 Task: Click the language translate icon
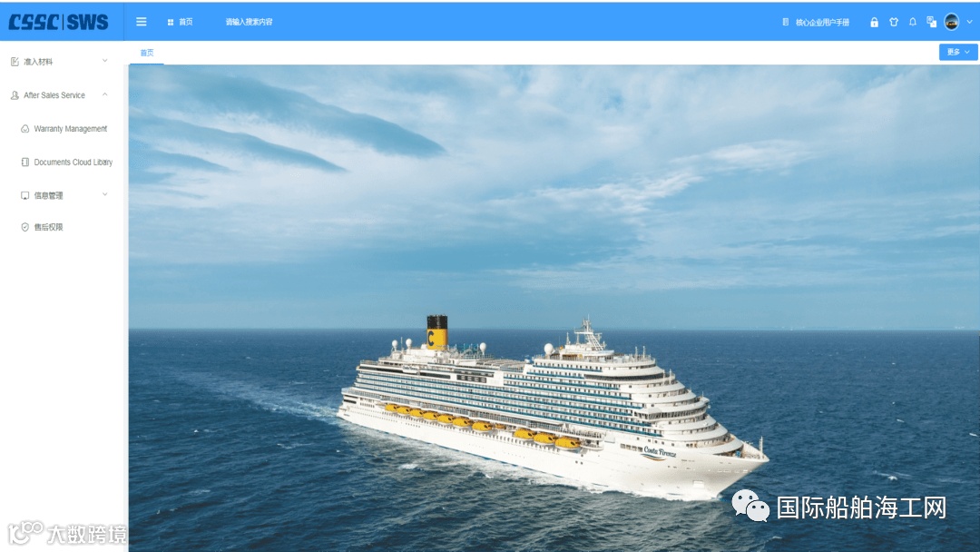tap(931, 22)
